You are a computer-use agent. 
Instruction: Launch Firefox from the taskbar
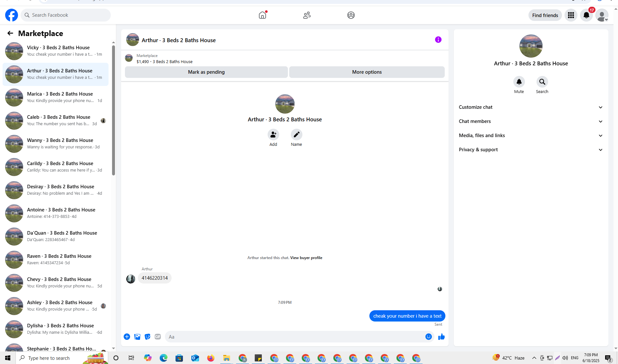(211, 358)
